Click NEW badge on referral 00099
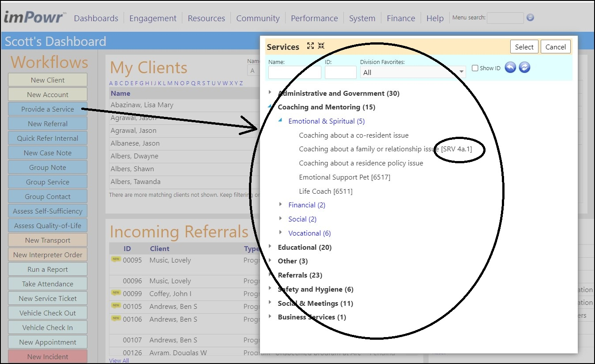 click(x=116, y=293)
